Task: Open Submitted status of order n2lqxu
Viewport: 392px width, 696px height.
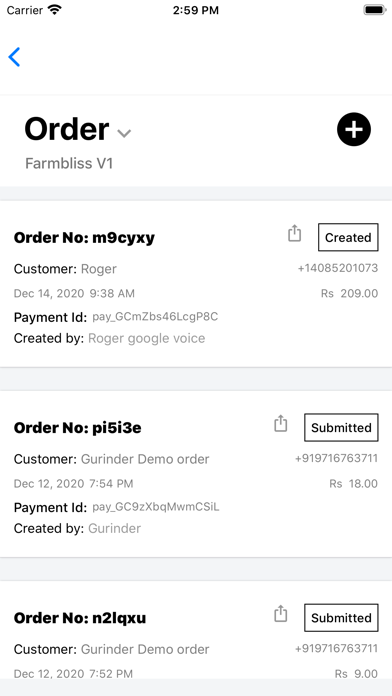Action: [x=341, y=617]
